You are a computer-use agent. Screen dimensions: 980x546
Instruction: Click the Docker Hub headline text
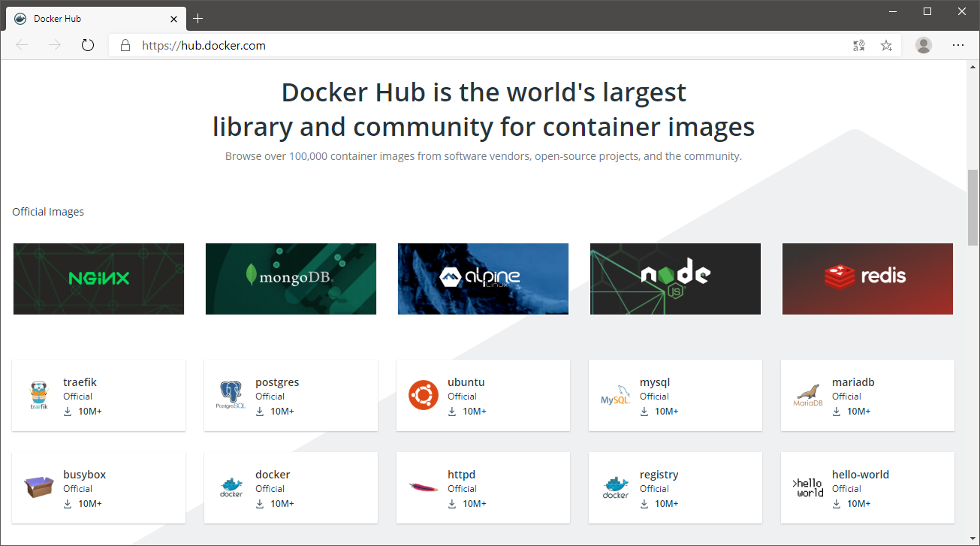[484, 110]
